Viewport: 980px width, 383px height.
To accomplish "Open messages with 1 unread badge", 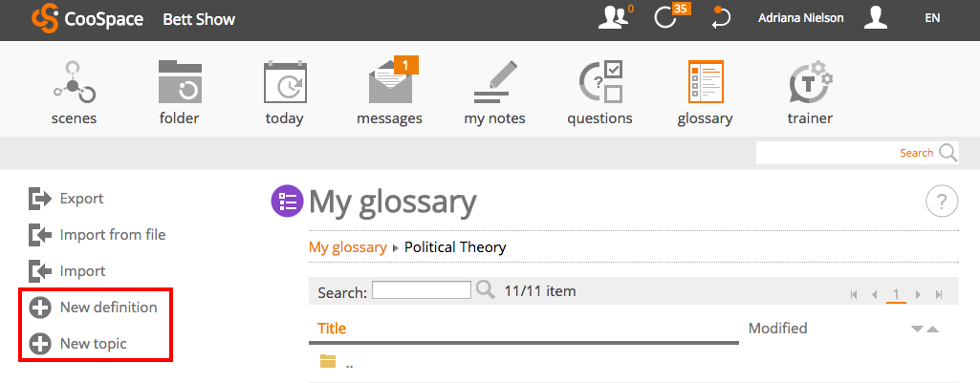I will pyautogui.click(x=389, y=83).
